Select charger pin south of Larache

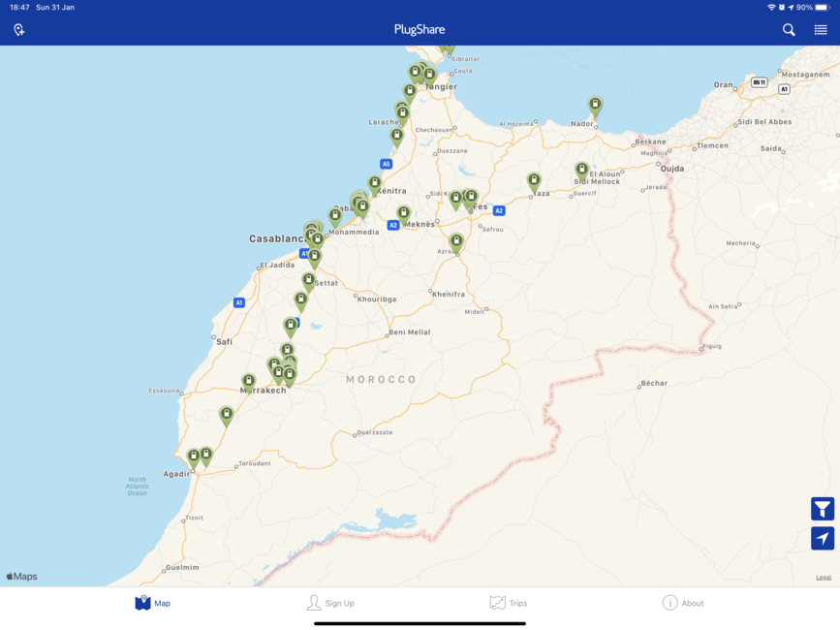coord(396,137)
